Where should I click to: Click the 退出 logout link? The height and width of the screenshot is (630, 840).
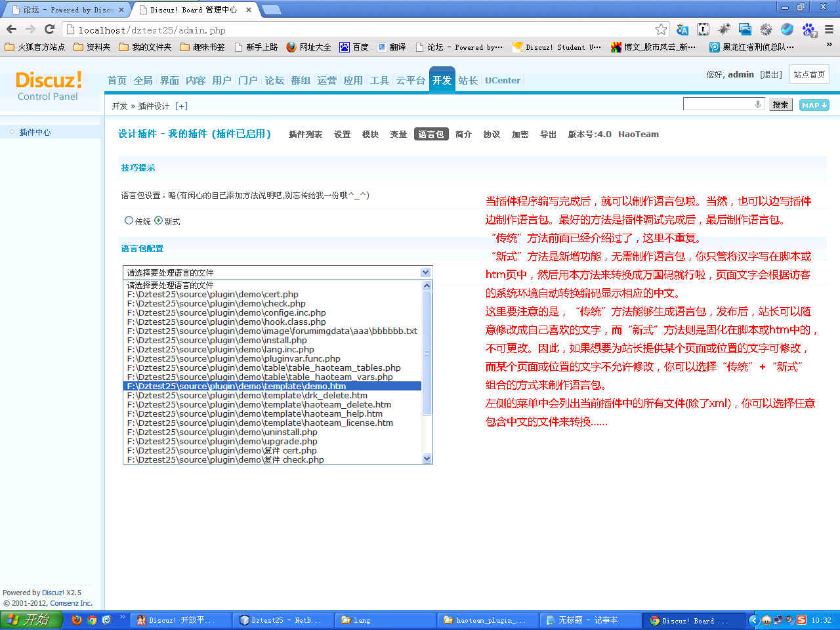coord(771,74)
